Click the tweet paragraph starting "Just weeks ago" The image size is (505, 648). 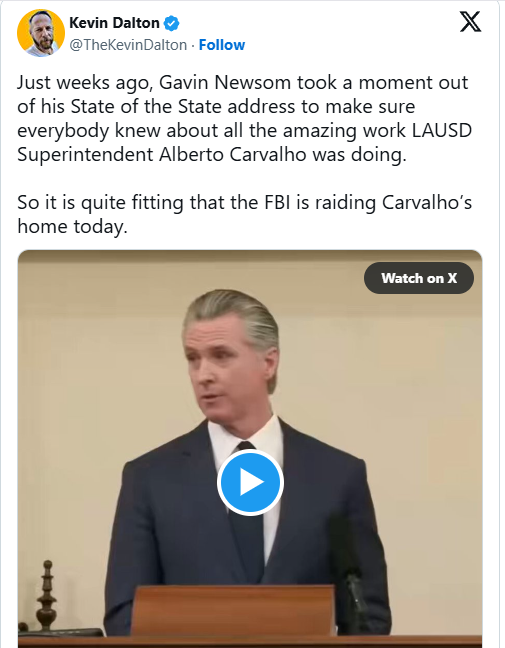(x=244, y=118)
